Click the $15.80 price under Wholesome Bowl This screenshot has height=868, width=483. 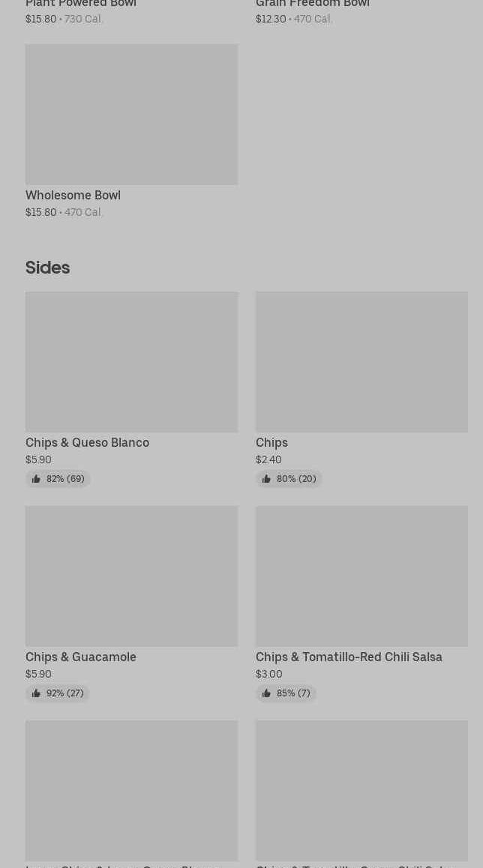40,212
